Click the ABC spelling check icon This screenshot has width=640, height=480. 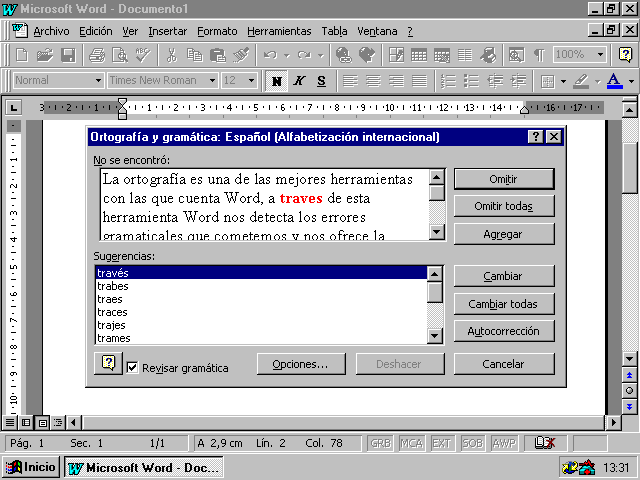143,55
